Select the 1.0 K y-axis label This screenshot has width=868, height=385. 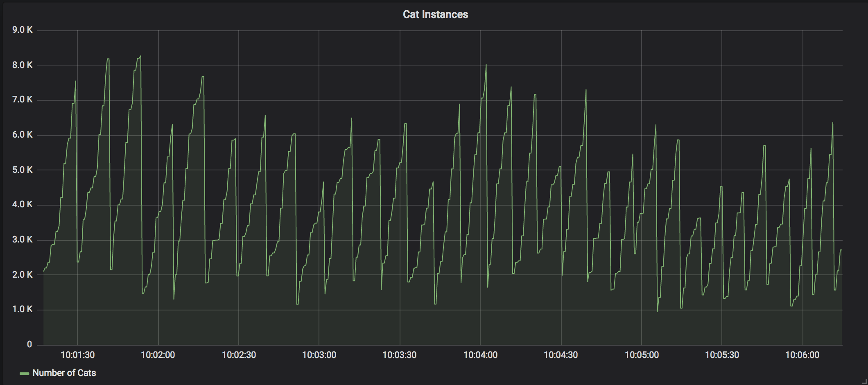23,309
